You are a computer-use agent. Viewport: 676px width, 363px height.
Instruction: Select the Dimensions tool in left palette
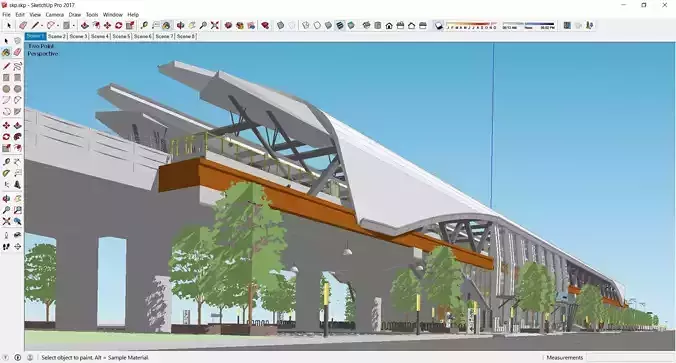pos(17,162)
